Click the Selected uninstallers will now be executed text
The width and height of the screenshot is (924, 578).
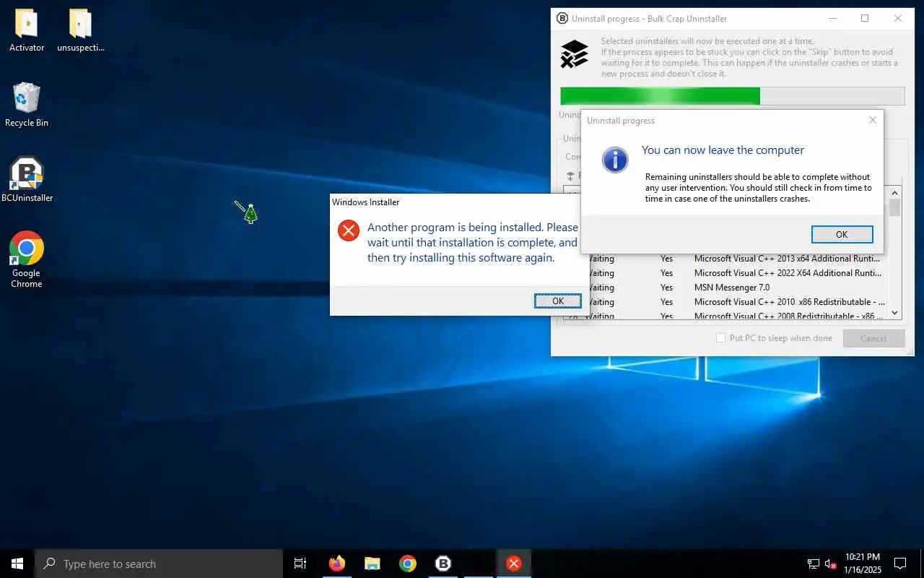pos(749,58)
